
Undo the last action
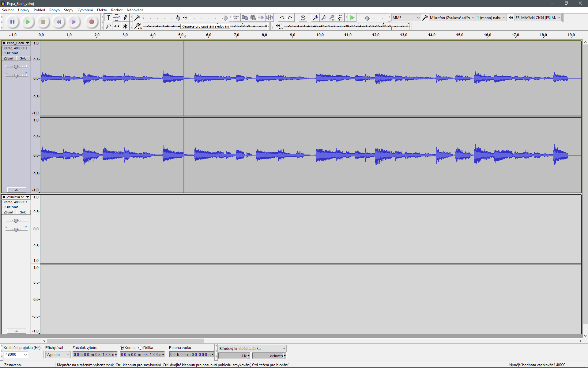(282, 18)
